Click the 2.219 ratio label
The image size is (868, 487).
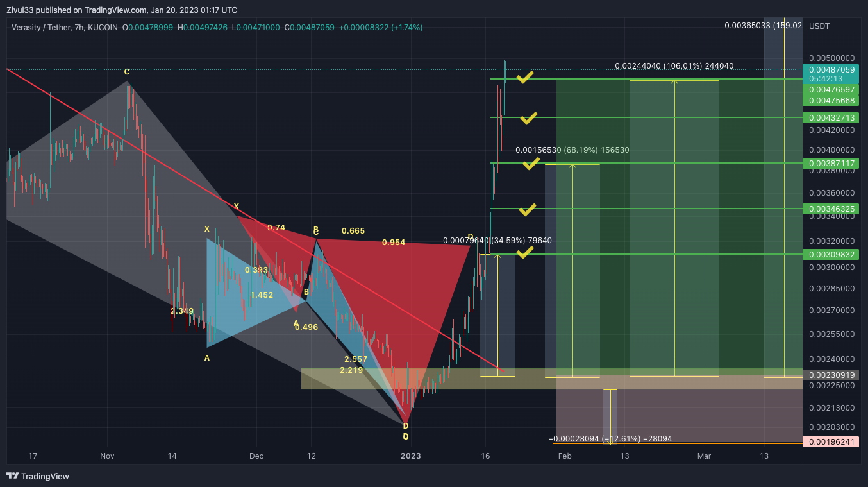(x=351, y=370)
